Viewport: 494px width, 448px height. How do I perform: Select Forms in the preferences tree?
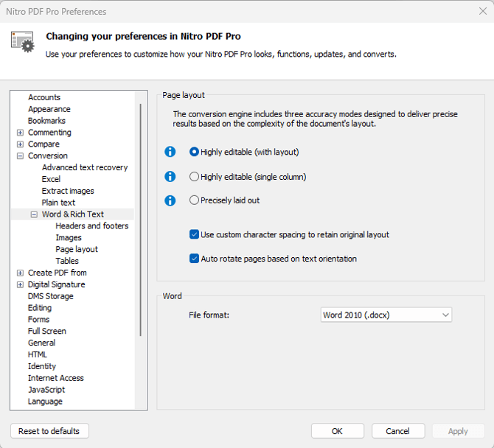38,320
